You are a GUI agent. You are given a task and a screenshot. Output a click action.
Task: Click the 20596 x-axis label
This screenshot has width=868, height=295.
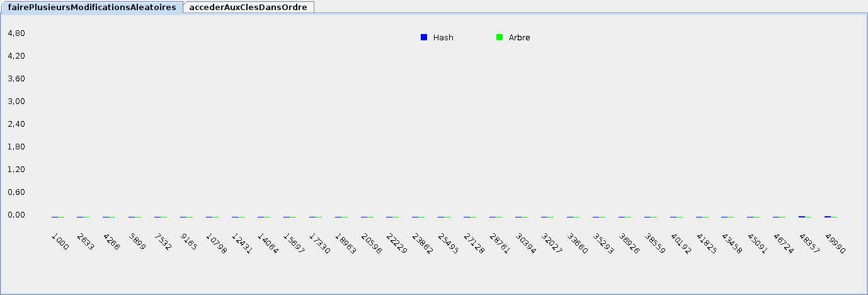click(372, 243)
